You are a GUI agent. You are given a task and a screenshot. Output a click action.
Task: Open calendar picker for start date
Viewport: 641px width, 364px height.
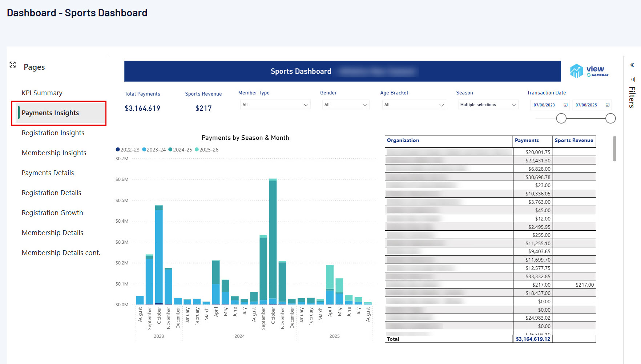(565, 105)
